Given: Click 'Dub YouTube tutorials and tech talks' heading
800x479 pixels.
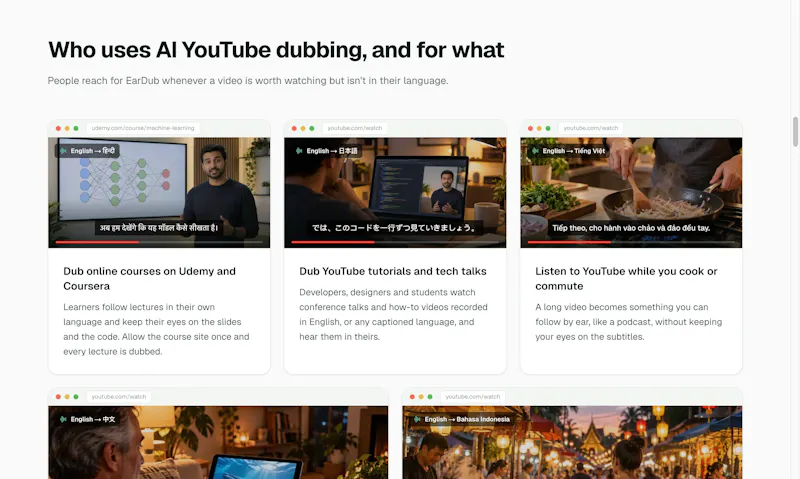Looking at the screenshot, I should pos(393,271).
